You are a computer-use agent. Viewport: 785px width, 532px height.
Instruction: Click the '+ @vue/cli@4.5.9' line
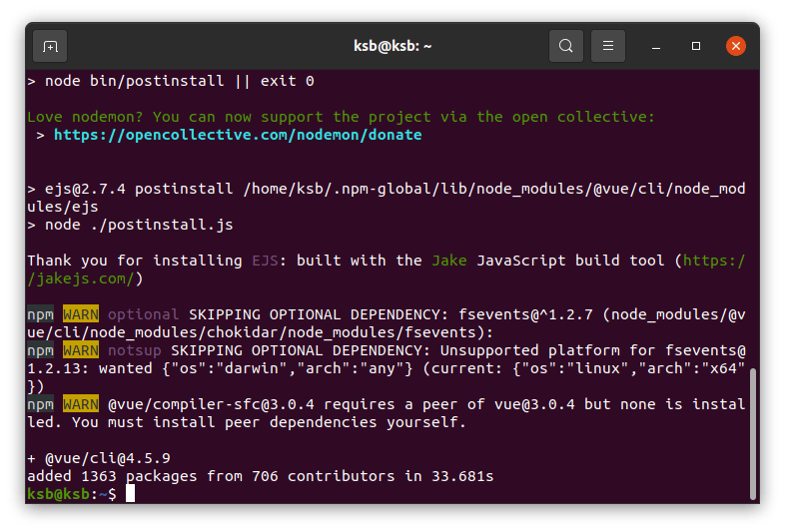(99, 458)
